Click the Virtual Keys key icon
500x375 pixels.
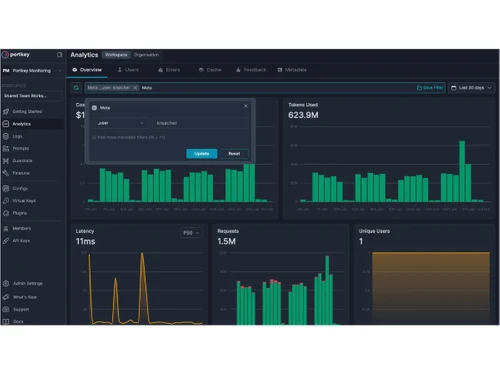(6, 201)
